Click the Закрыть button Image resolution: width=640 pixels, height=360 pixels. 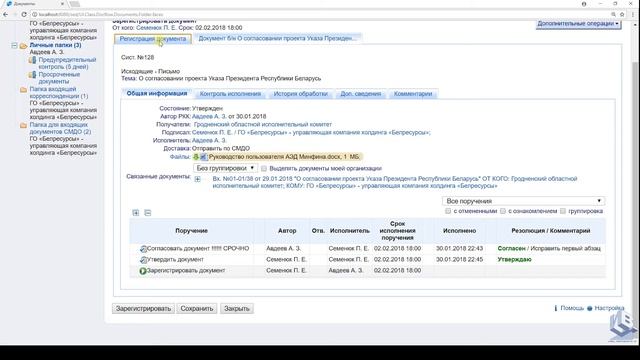tap(237, 309)
